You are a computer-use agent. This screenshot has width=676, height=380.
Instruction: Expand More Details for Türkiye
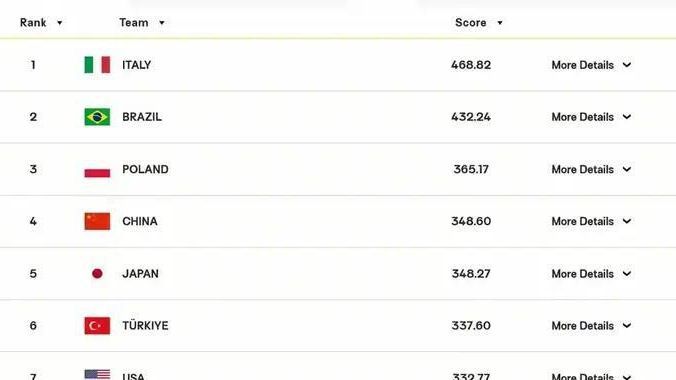coord(592,326)
